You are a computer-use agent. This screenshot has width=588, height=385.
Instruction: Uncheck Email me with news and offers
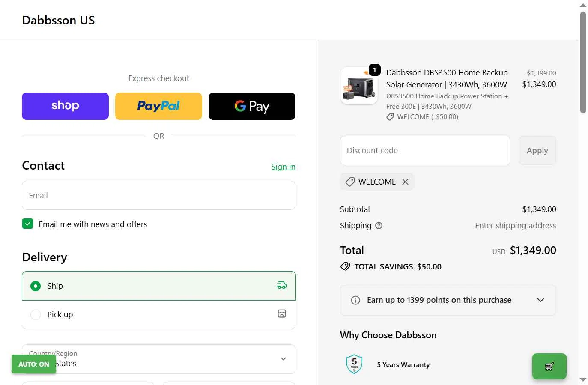coord(27,224)
